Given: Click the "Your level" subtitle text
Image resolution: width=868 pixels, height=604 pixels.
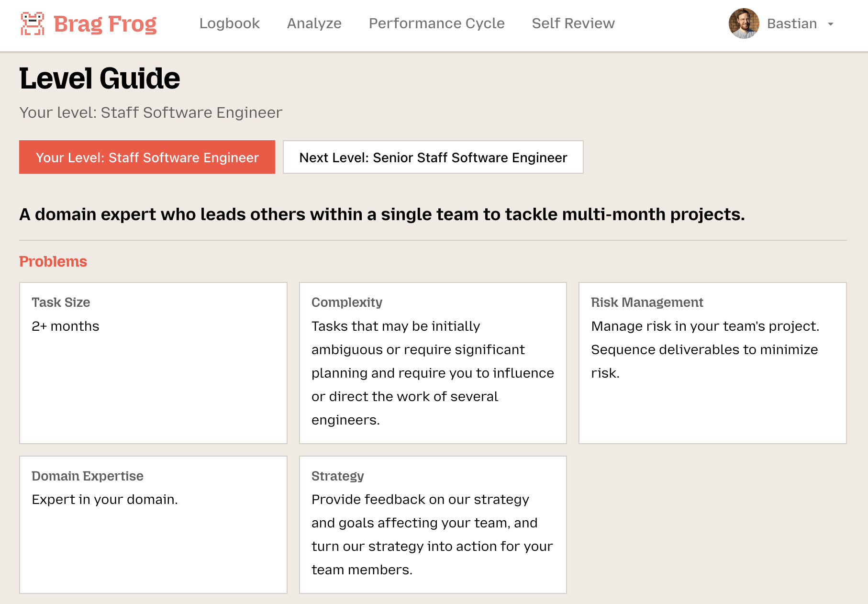Looking at the screenshot, I should click(151, 112).
